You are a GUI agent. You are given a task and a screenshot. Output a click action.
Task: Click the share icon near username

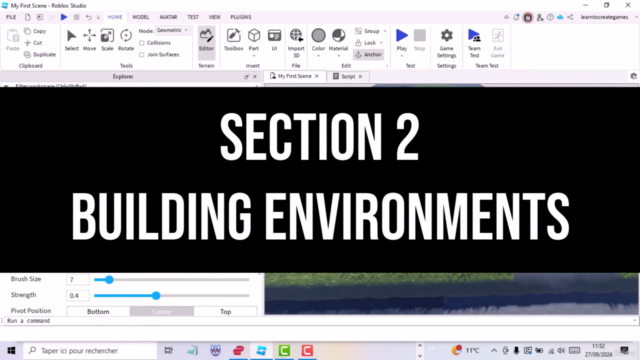[x=570, y=17]
